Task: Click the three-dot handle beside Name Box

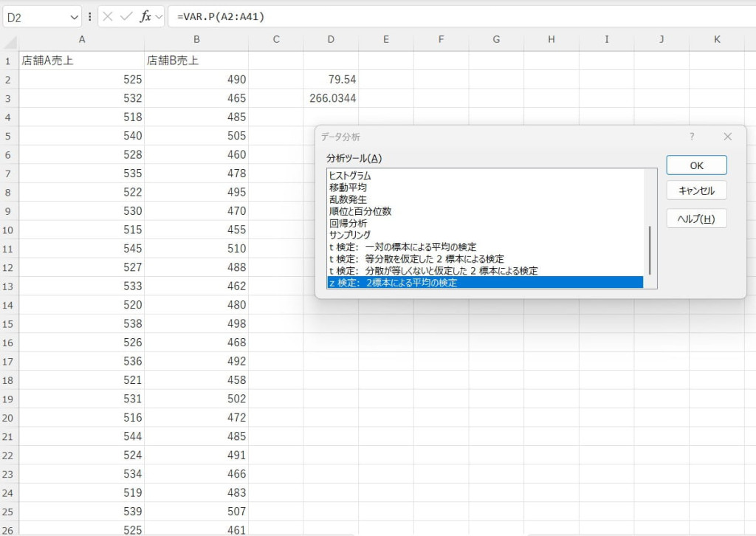Action: click(90, 16)
